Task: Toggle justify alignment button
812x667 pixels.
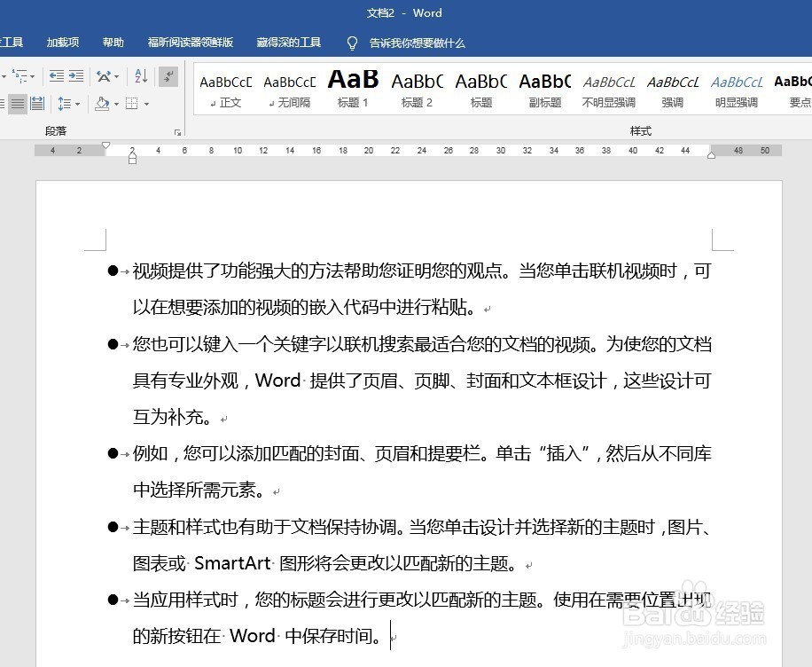Action: 18,104
